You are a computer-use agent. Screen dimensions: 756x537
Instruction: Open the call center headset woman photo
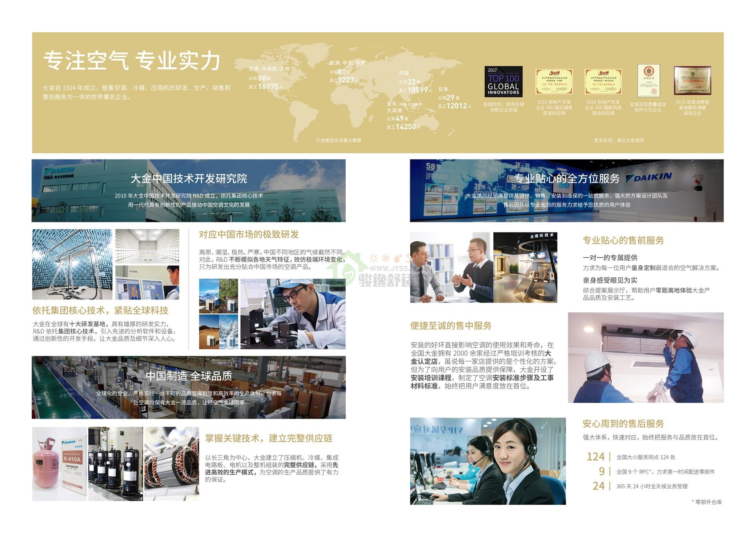click(488, 461)
